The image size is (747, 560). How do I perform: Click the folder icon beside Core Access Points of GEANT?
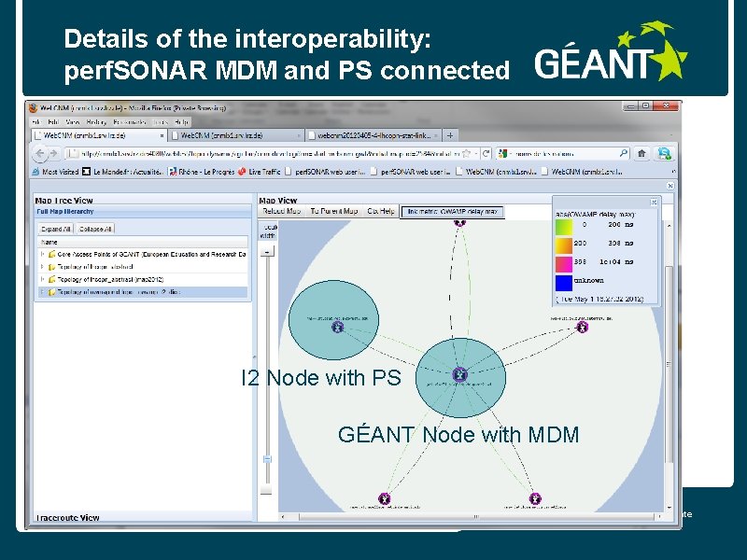[52, 254]
